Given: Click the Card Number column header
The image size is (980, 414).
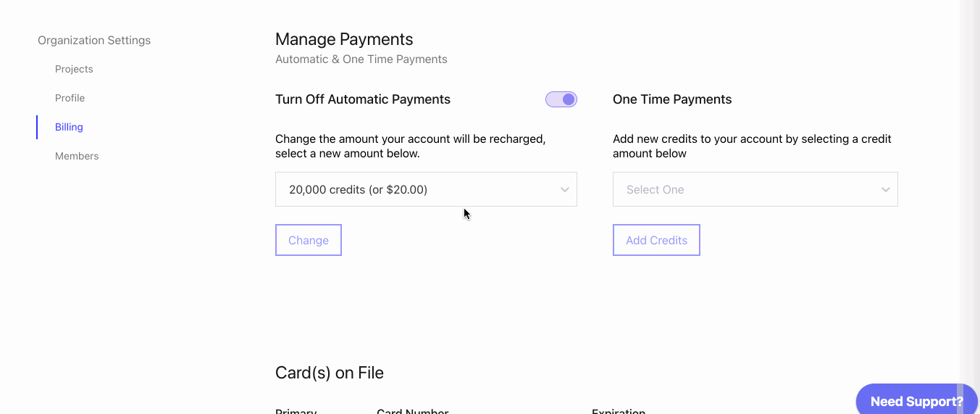Looking at the screenshot, I should pos(412,410).
